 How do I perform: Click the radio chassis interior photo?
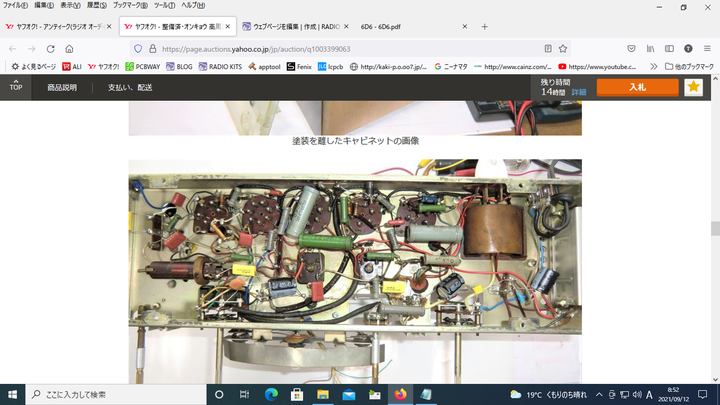(x=355, y=258)
